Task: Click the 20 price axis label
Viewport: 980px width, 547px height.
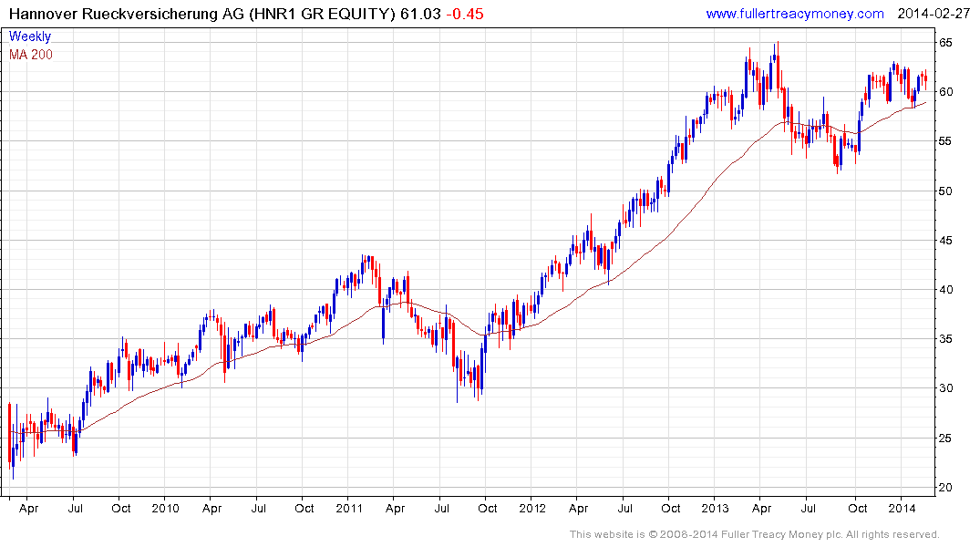Action: click(945, 488)
